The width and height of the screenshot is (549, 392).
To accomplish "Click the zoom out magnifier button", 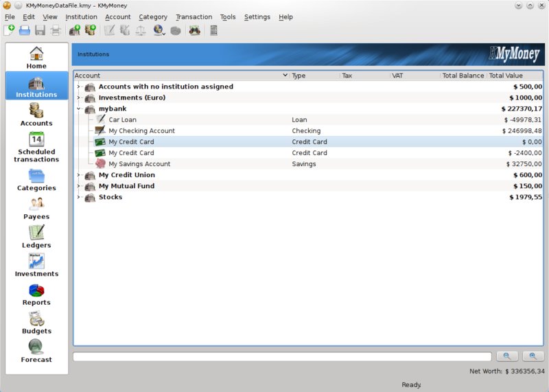I will (507, 356).
